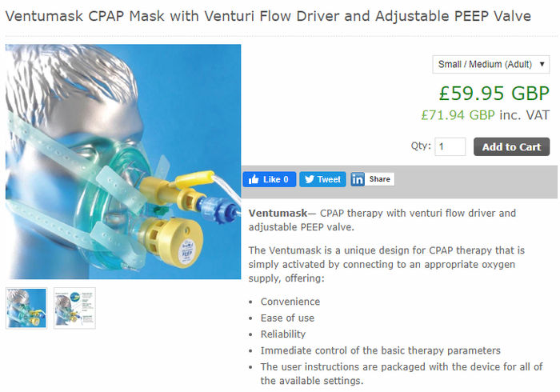Click the Like 0 counter text
560x392 pixels.
pos(278,179)
